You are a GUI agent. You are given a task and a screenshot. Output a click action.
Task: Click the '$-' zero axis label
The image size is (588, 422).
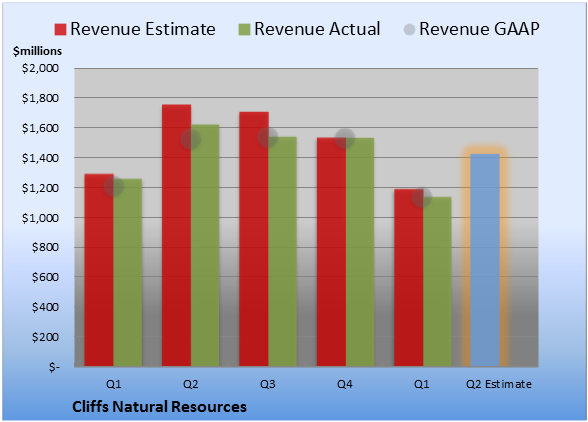54,367
